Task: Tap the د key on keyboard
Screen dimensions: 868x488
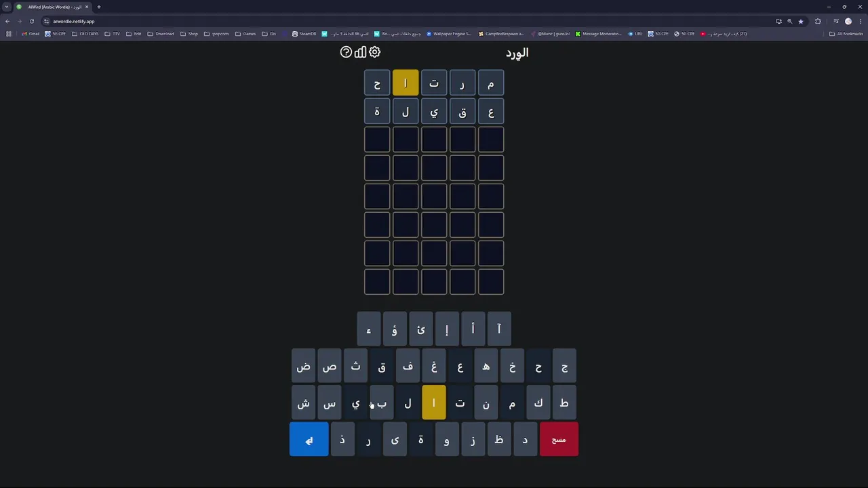Action: pos(525,439)
